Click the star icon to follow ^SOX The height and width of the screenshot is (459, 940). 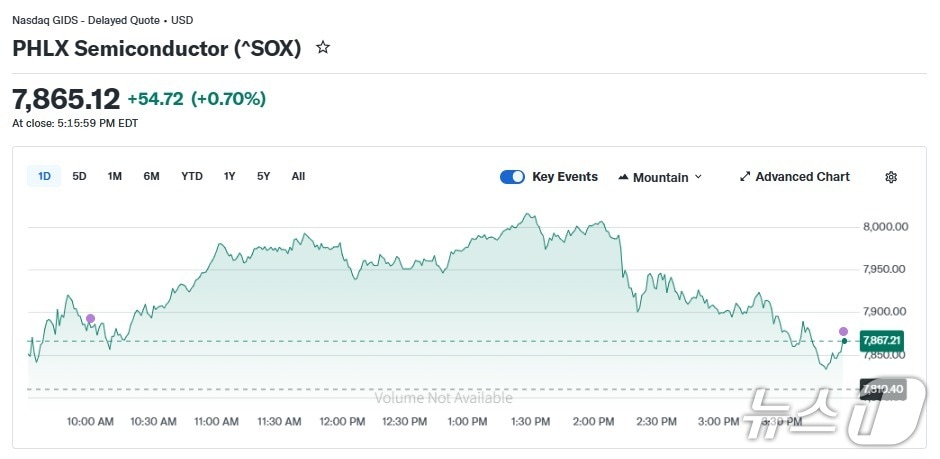click(323, 47)
